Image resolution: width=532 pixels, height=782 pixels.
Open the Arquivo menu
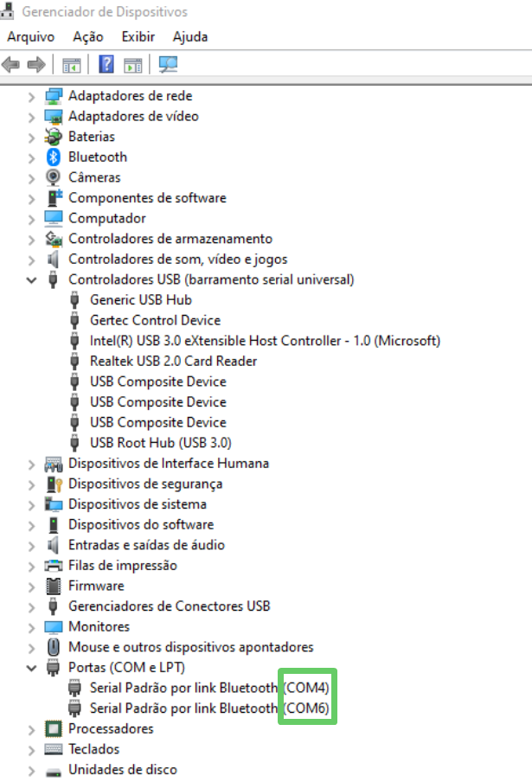[x=31, y=37]
